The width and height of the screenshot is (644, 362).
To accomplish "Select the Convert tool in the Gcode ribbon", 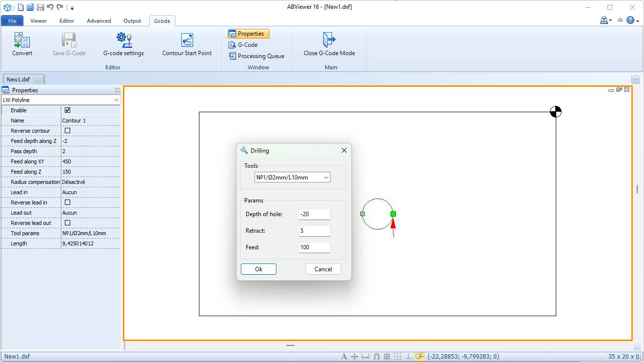I will pos(22,43).
